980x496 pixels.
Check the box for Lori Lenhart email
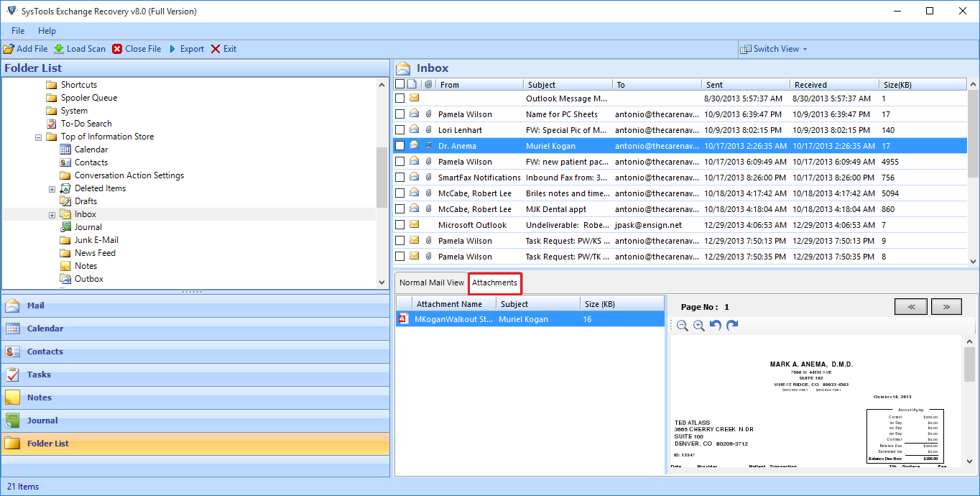pos(400,130)
